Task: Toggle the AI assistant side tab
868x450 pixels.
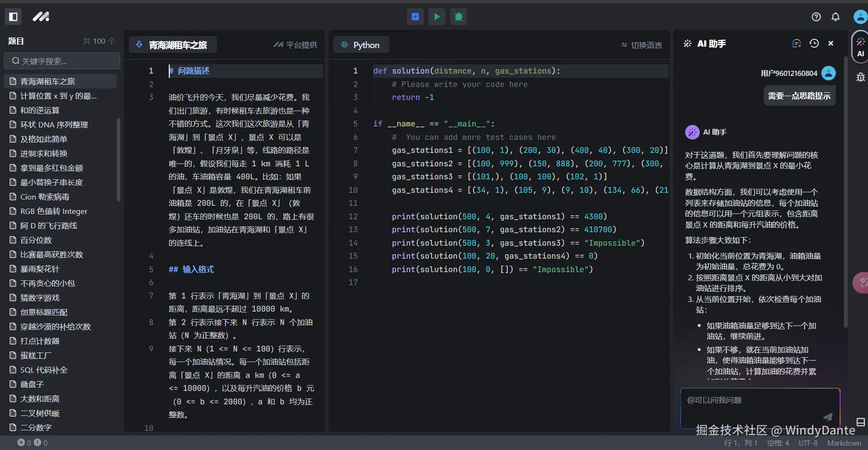Action: tap(860, 47)
